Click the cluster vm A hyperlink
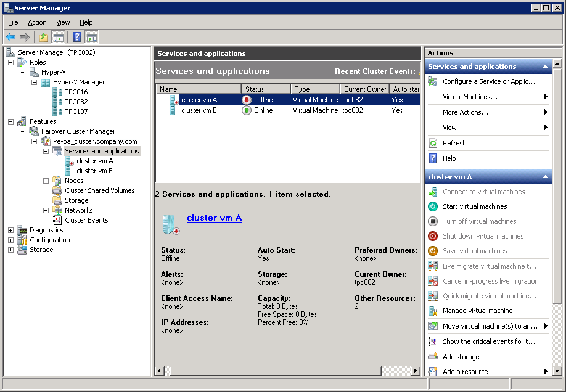 (x=215, y=218)
